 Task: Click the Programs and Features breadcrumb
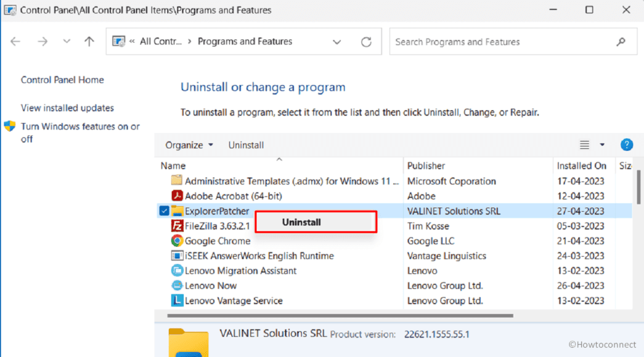246,41
